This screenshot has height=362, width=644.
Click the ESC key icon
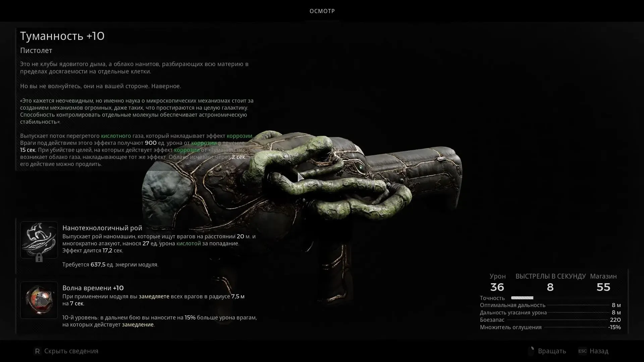coord(583,351)
